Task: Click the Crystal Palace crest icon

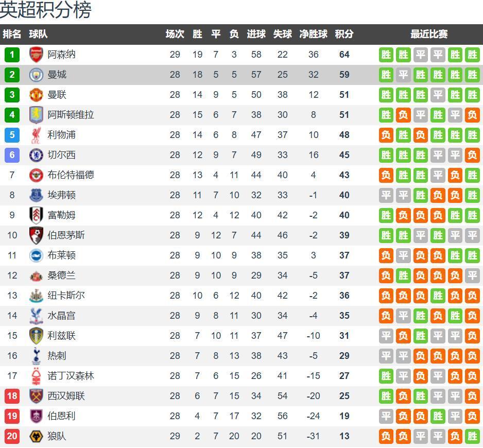Action: click(36, 316)
